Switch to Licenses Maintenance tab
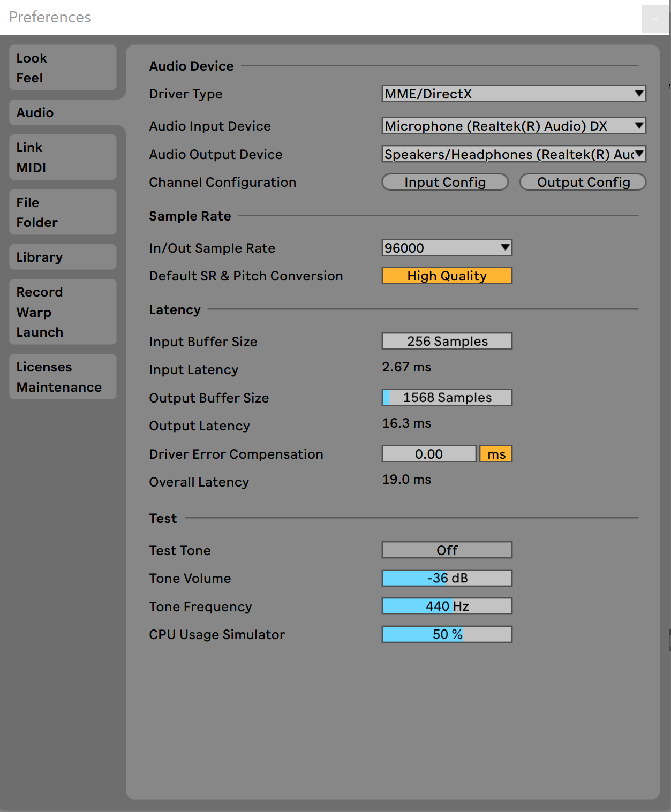Screen dimensions: 671x812 (x=63, y=377)
